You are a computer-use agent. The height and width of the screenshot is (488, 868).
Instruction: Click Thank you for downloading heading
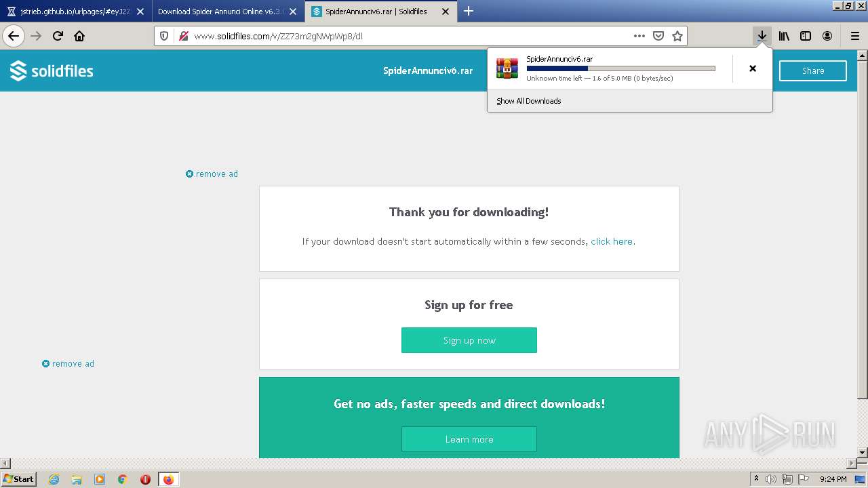[469, 212]
